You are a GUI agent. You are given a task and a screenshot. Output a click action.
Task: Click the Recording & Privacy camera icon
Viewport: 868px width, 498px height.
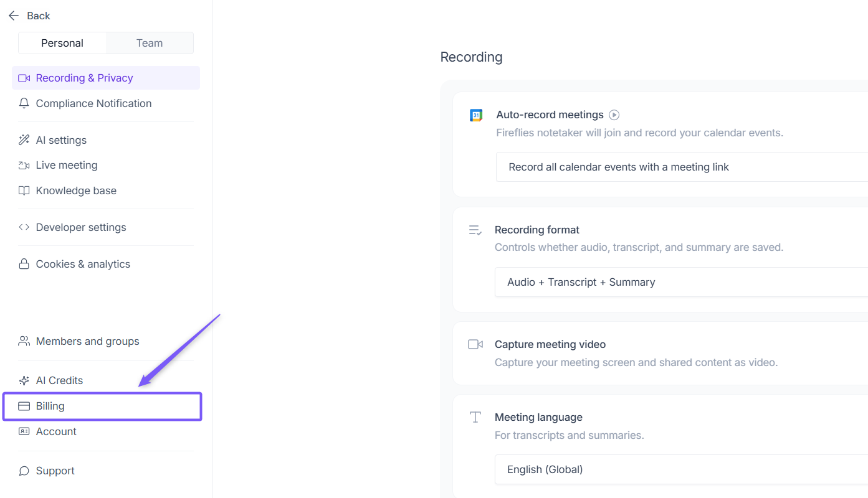coord(24,78)
